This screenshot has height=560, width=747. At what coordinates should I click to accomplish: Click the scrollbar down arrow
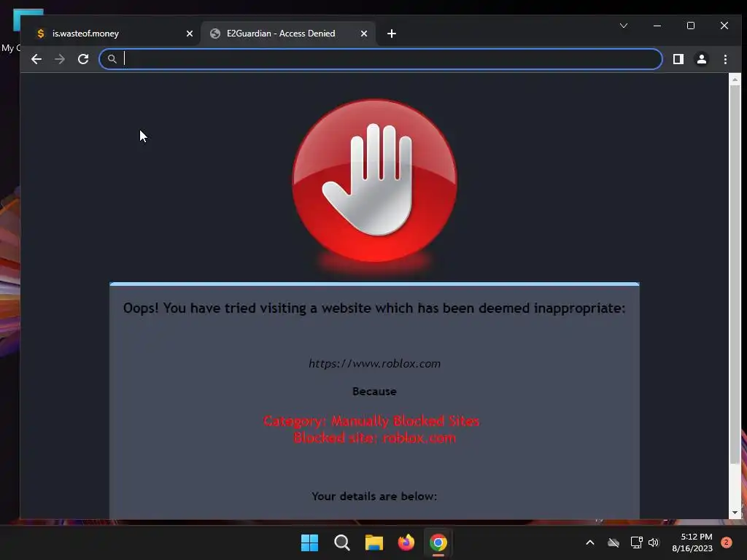pos(735,513)
